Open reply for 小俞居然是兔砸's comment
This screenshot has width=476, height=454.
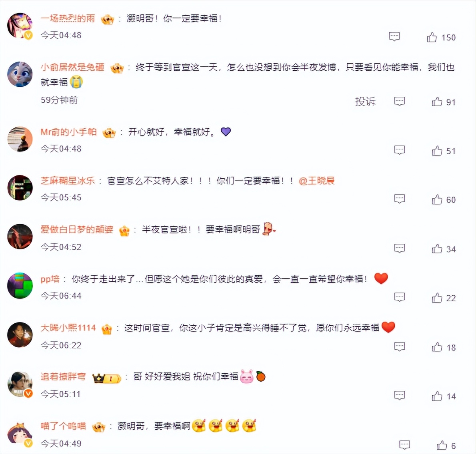pos(400,101)
